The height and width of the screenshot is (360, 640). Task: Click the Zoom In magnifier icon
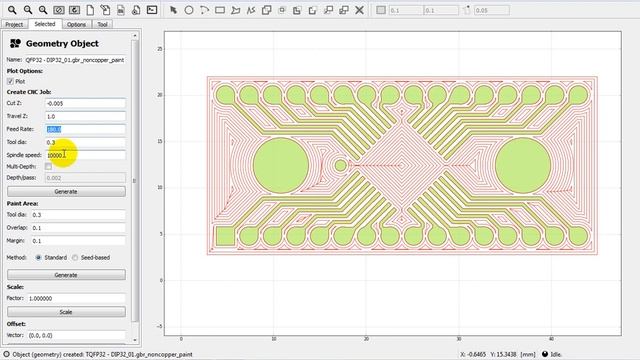pos(43,10)
